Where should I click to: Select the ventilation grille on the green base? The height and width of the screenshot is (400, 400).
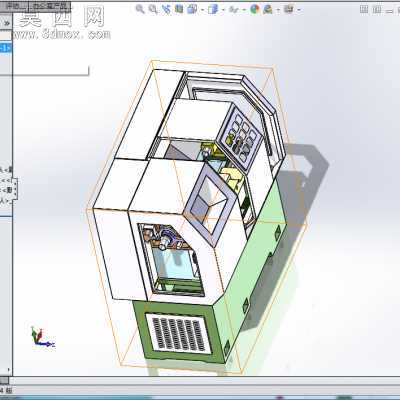coord(179,334)
